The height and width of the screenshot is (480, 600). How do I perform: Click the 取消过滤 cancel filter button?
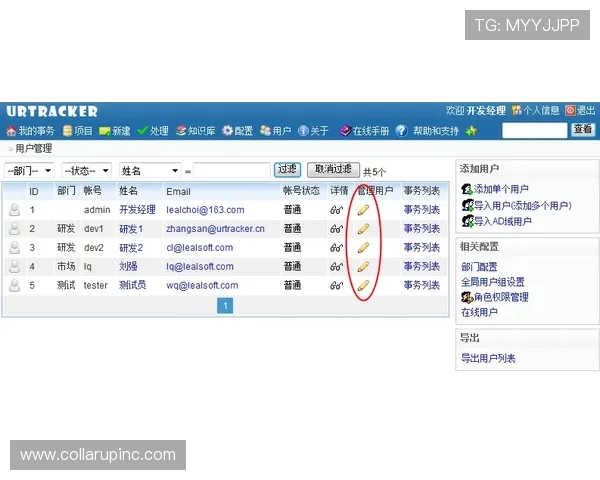[x=333, y=170]
